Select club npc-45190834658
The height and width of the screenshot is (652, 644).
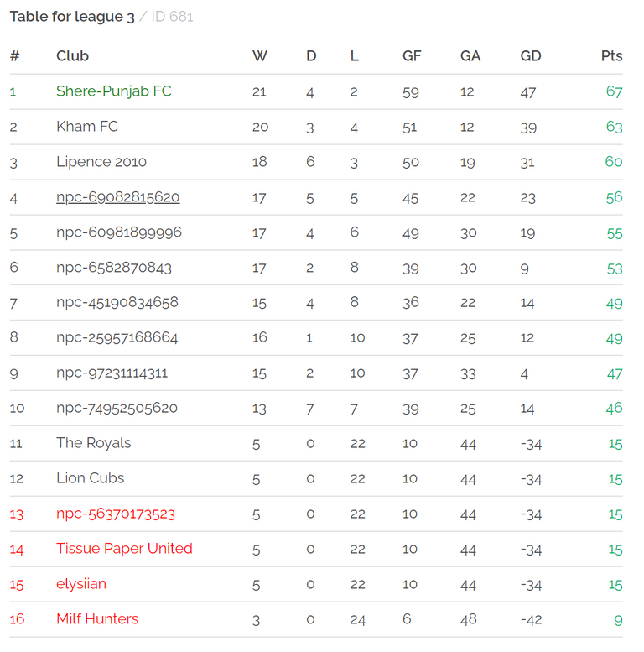point(117,302)
